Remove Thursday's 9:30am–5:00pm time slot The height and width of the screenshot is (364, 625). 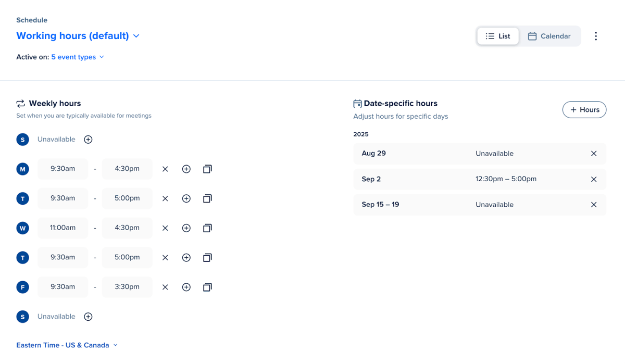pyautogui.click(x=165, y=258)
